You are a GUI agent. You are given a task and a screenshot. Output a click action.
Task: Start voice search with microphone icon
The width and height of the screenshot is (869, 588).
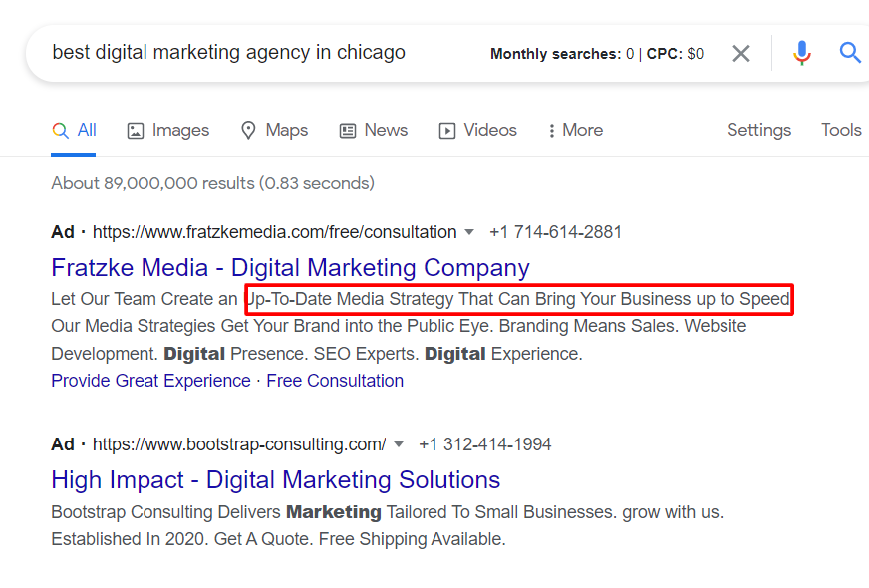[802, 53]
